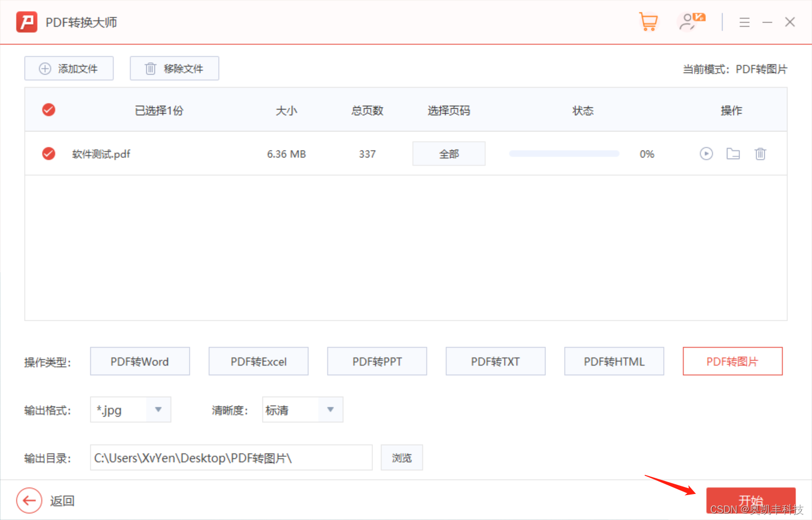Open the user account VIP icon
The width and height of the screenshot is (812, 520).
pos(692,22)
